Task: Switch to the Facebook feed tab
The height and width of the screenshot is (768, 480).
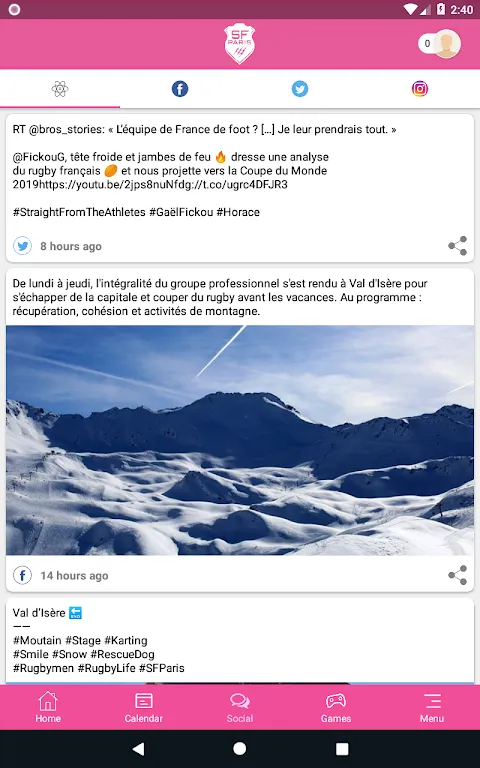Action: click(x=180, y=89)
